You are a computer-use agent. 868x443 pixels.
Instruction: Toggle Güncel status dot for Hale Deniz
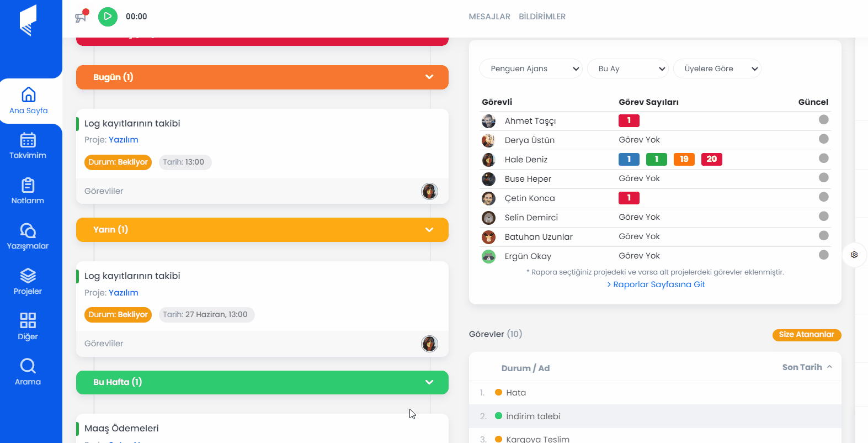(x=823, y=159)
